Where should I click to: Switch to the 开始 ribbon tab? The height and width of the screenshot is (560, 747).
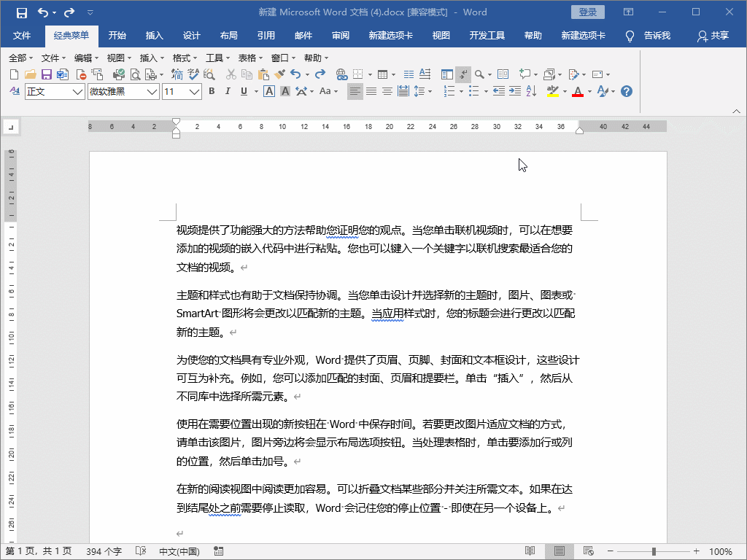pos(117,36)
